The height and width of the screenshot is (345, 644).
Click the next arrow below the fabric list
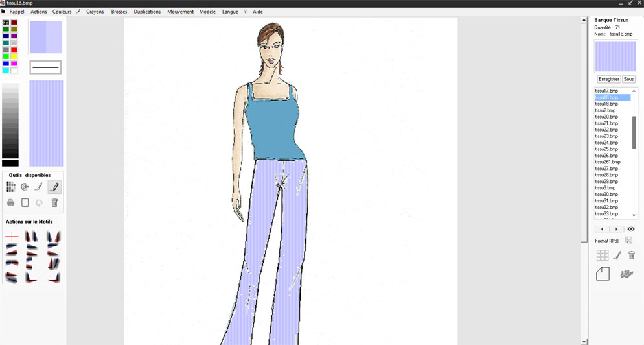(617, 229)
